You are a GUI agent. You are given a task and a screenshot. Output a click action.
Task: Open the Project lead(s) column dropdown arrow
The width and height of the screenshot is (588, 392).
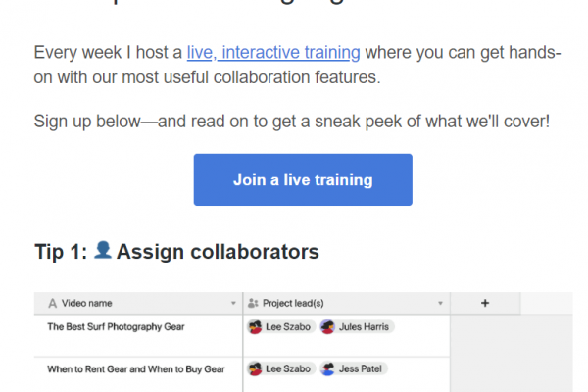click(440, 303)
